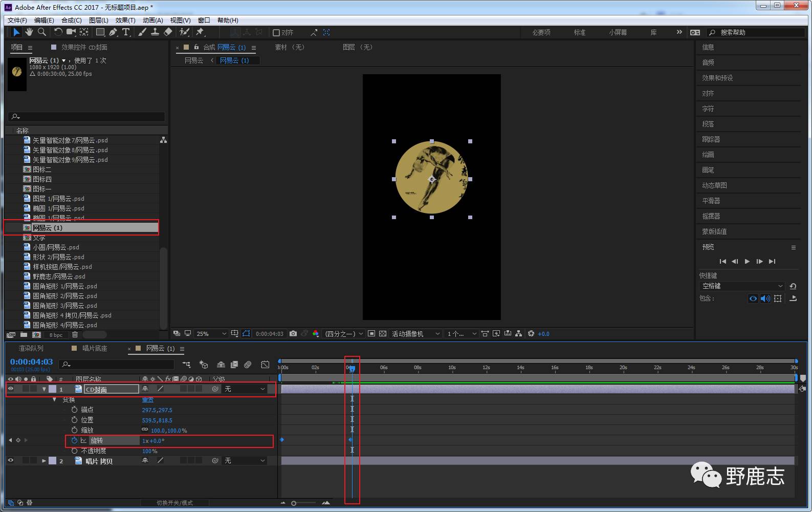Hide the CD封面 layer with eye icon
The height and width of the screenshot is (512, 812).
[x=11, y=389]
